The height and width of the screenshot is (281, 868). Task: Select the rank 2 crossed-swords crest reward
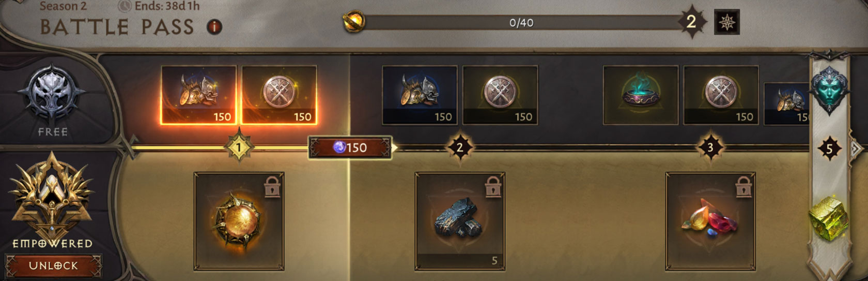[500, 95]
